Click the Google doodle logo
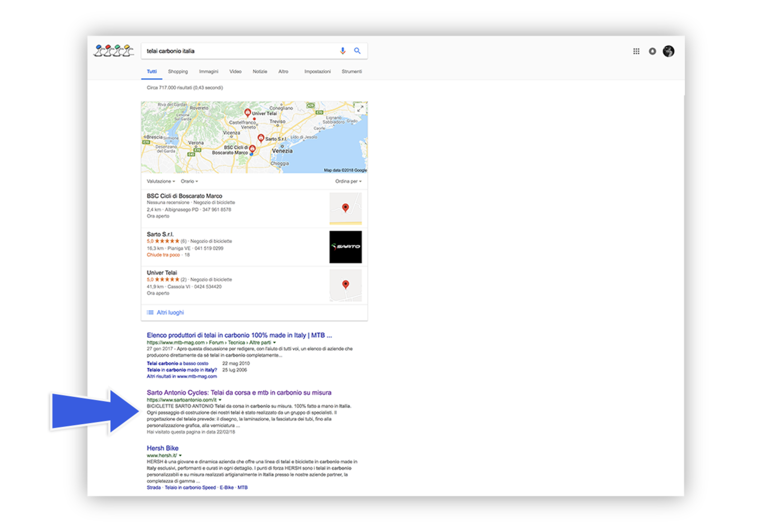 pos(114,50)
